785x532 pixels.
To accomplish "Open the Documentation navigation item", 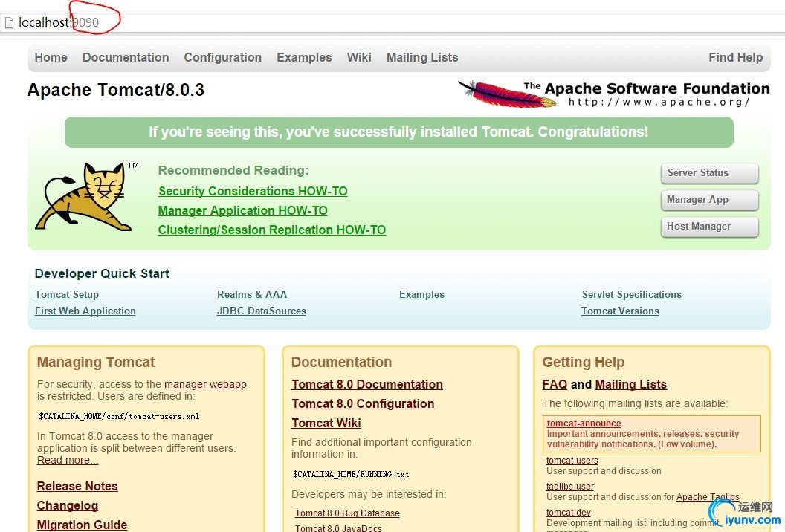I will coord(126,57).
